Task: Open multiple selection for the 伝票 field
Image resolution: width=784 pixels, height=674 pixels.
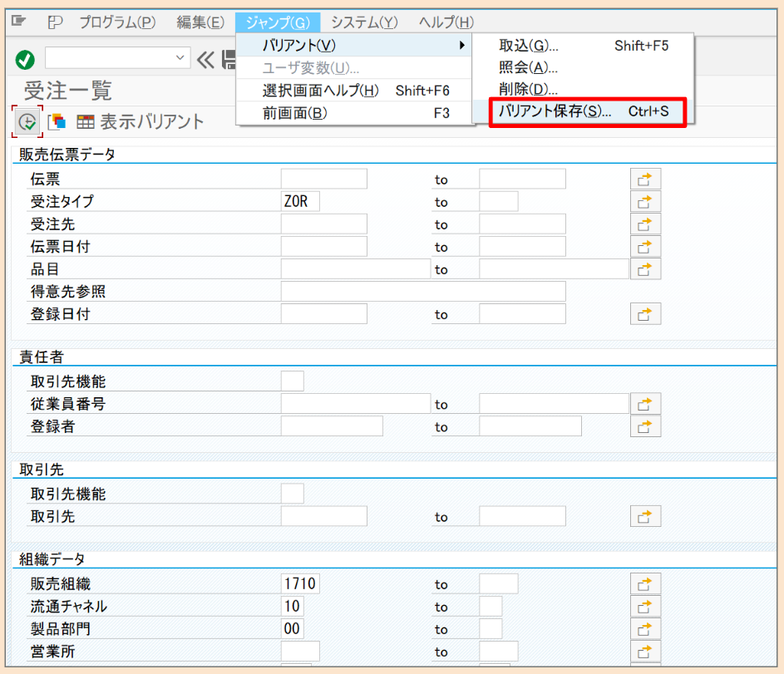Action: coord(645,178)
